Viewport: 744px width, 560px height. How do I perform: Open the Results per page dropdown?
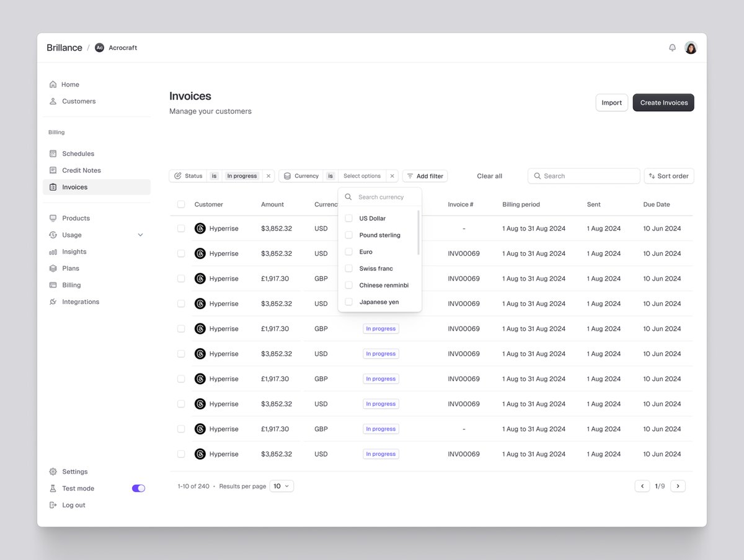281,486
